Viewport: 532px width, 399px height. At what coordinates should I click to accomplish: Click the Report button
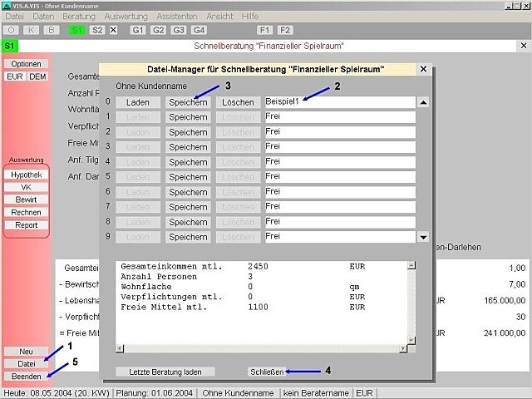26,225
